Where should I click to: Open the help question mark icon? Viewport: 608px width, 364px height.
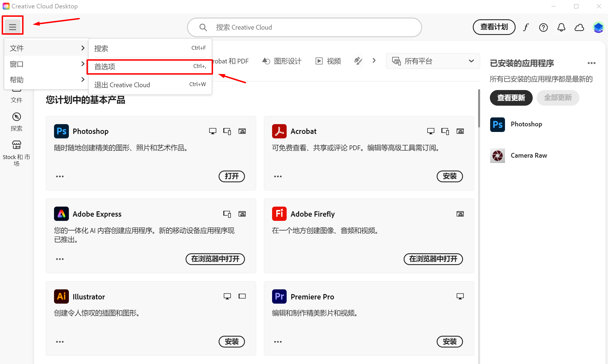[x=543, y=27]
